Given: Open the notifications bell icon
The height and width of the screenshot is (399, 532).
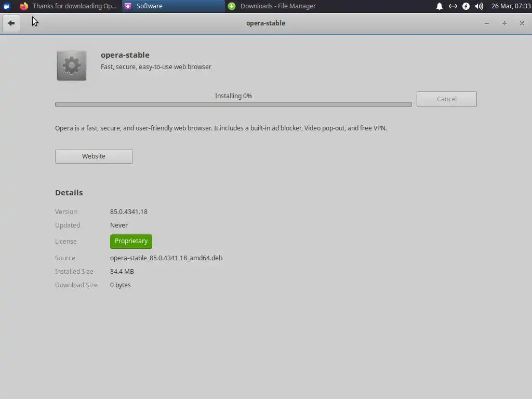Looking at the screenshot, I should pyautogui.click(x=440, y=6).
